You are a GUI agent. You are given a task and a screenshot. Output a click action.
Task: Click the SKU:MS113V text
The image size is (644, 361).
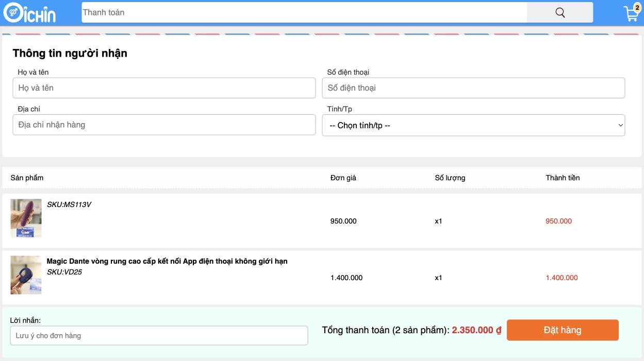click(x=69, y=204)
